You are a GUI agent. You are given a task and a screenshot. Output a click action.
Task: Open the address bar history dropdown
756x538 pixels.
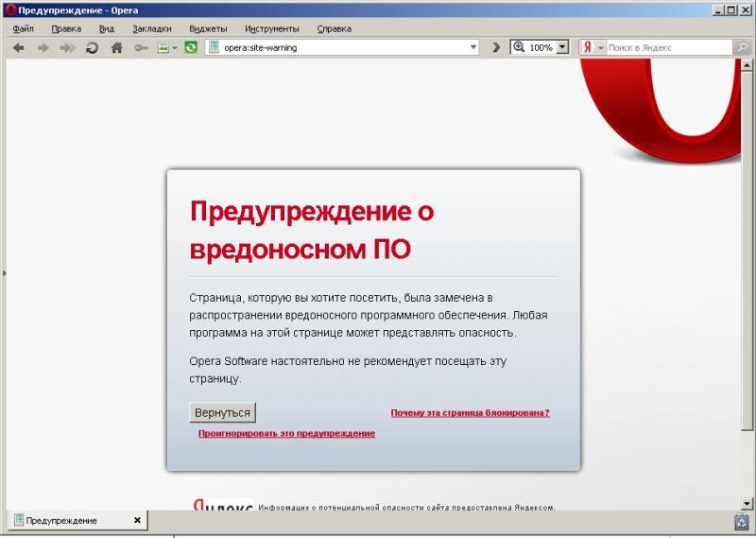tap(473, 47)
